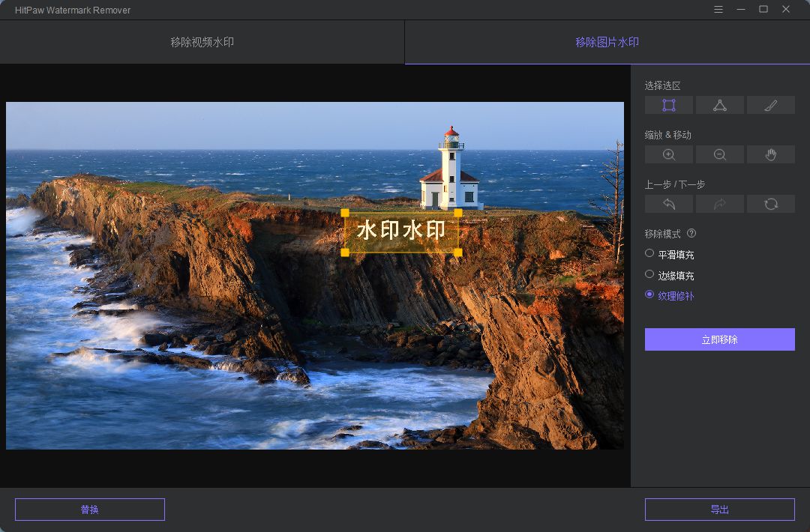810x532 pixels.
Task: Click the zoom out magnifier icon
Action: click(x=719, y=155)
